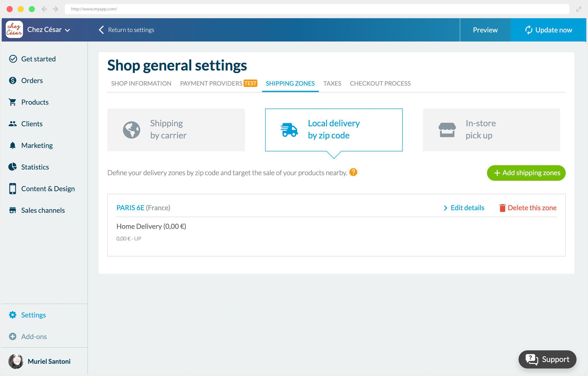Open the Payment Providers tab
This screenshot has height=376, width=588.
[211, 84]
